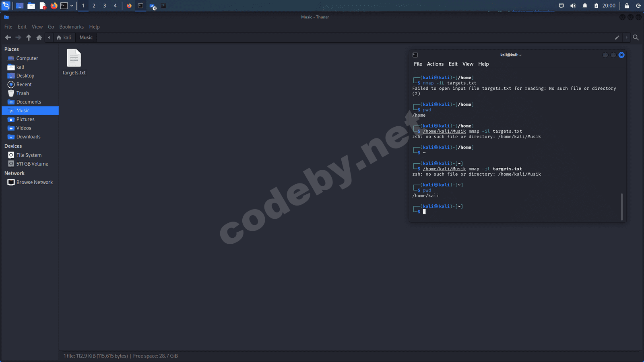
Task: Click the kali path bar button
Action: [64, 37]
